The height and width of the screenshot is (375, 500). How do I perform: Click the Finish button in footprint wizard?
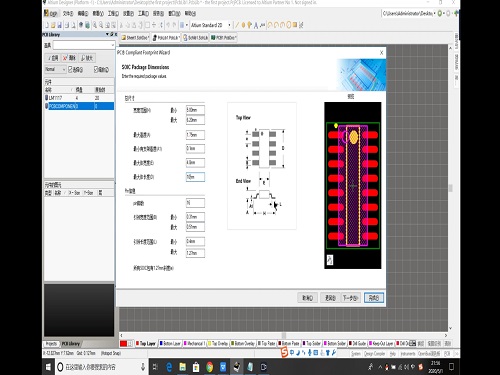pos(374,298)
